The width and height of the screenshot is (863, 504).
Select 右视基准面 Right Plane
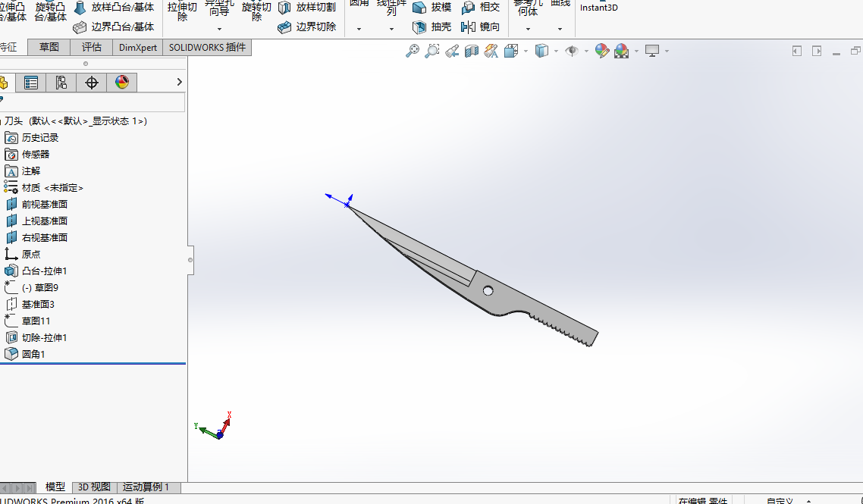tap(44, 238)
